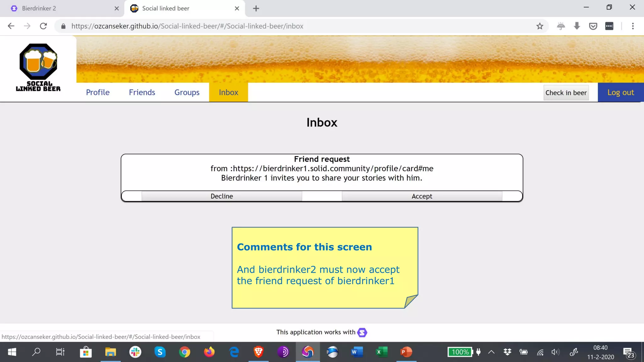This screenshot has width=644, height=362.
Task: Open Task View on the taskbar
Action: click(x=60, y=352)
